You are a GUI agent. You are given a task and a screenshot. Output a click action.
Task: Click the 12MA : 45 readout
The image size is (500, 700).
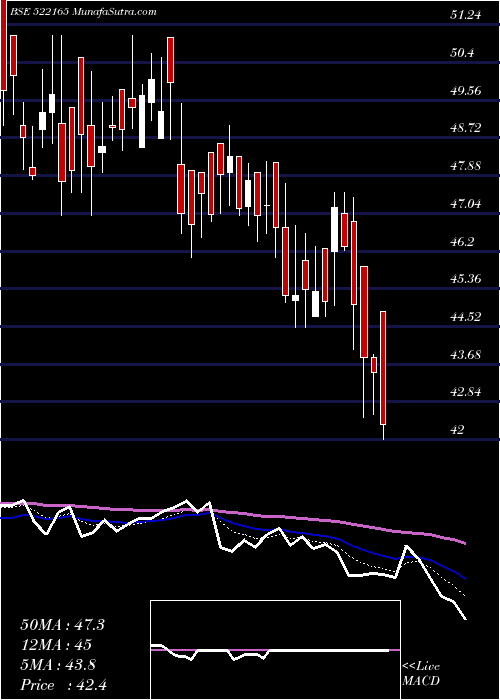[x=56, y=645]
